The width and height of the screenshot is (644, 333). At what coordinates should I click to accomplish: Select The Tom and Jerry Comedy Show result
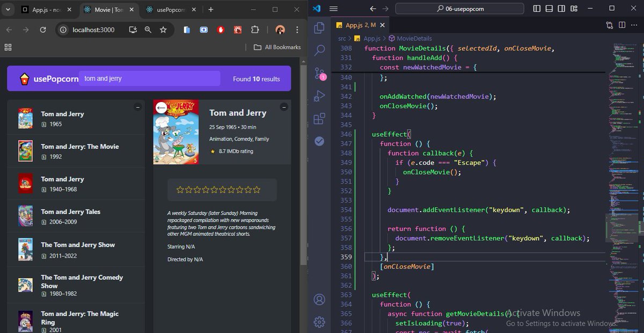[x=76, y=285]
